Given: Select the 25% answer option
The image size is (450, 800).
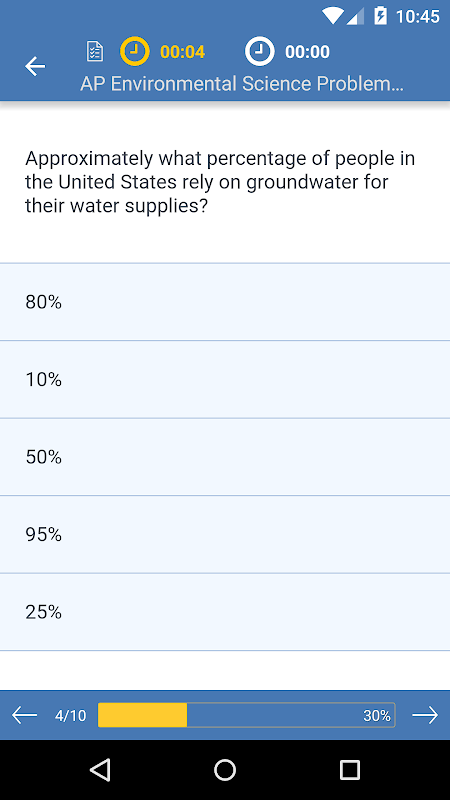Looking at the screenshot, I should click(x=225, y=612).
